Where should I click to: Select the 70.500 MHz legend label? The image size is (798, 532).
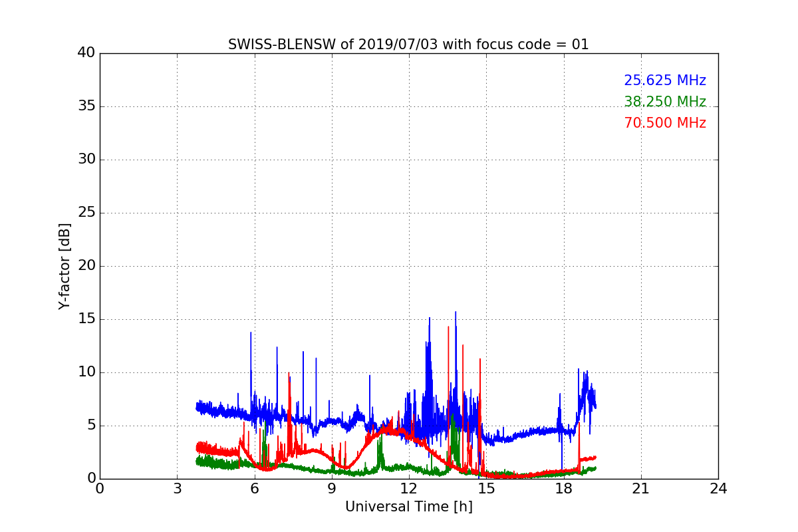pyautogui.click(x=665, y=123)
